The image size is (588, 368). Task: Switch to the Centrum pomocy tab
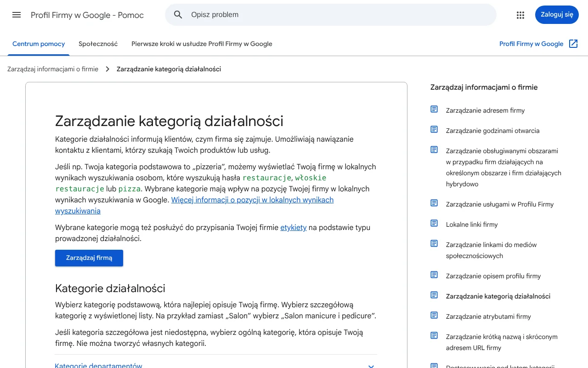[x=39, y=44]
